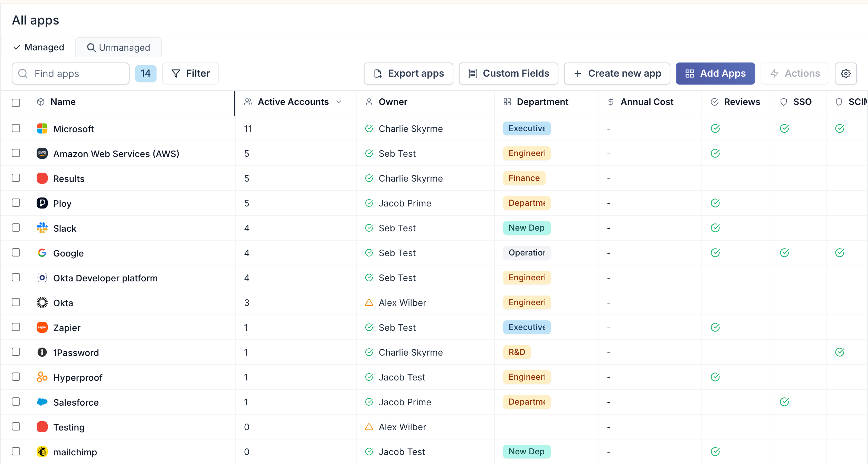
Task: Click the Ploy app icon
Action: pos(42,203)
